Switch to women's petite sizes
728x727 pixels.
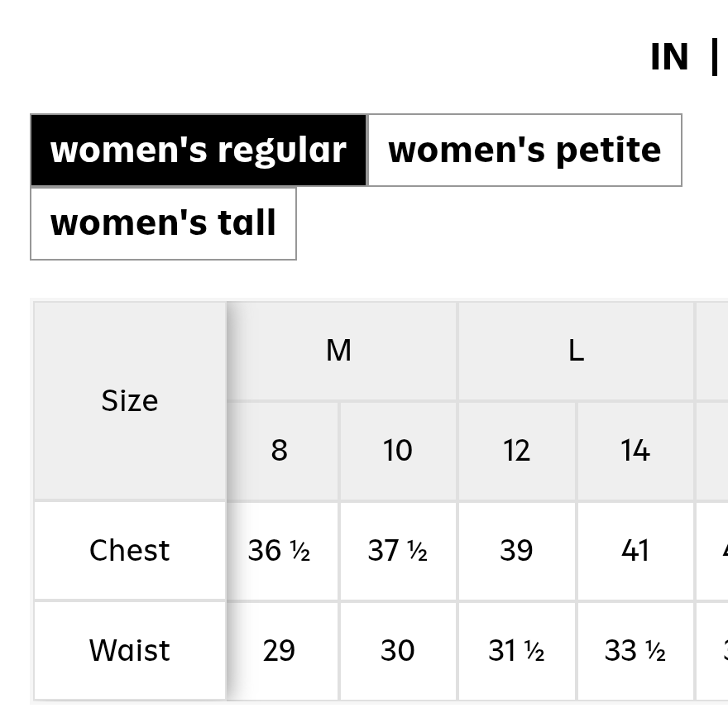pyautogui.click(x=524, y=151)
